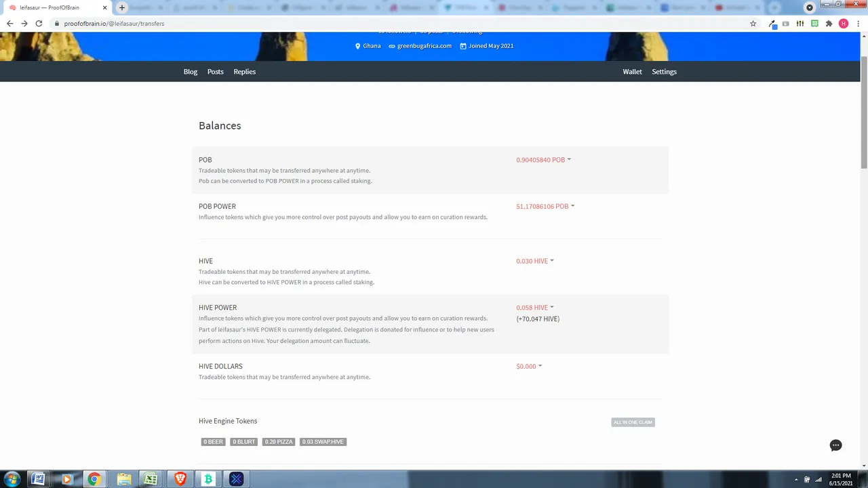Select the 0.20 PIZZA token badge
This screenshot has width=868, height=488.
coord(279,442)
